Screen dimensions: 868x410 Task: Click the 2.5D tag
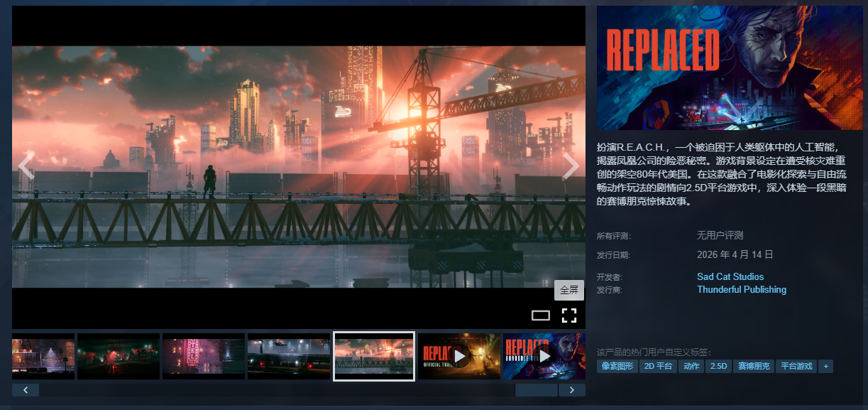tap(718, 367)
